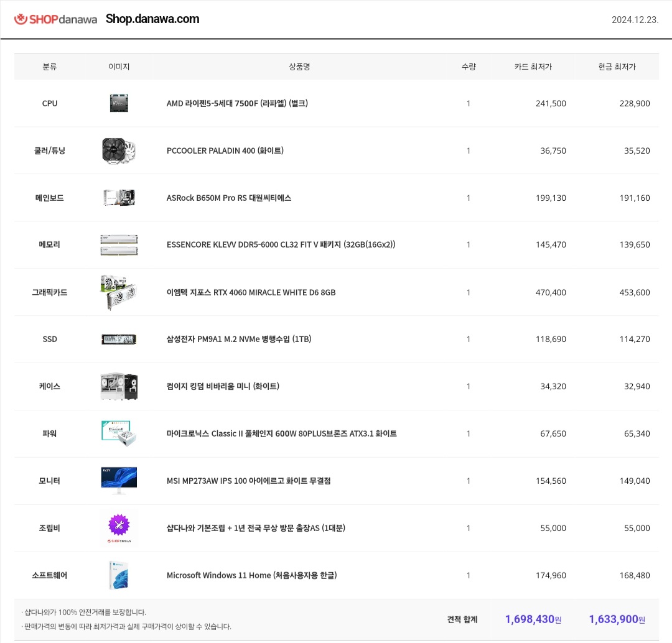Click the ASRock B650M motherboard image
This screenshot has height=643, width=672.
pyautogui.click(x=119, y=198)
